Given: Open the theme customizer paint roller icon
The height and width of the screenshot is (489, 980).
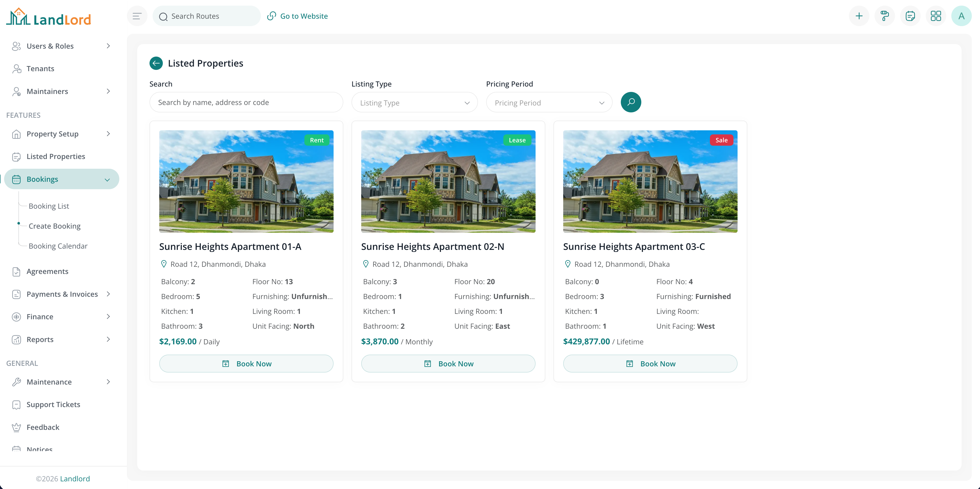Looking at the screenshot, I should [885, 16].
